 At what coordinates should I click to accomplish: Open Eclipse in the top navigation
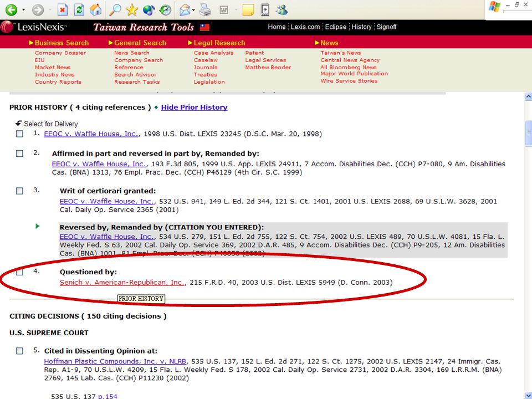tap(336, 27)
